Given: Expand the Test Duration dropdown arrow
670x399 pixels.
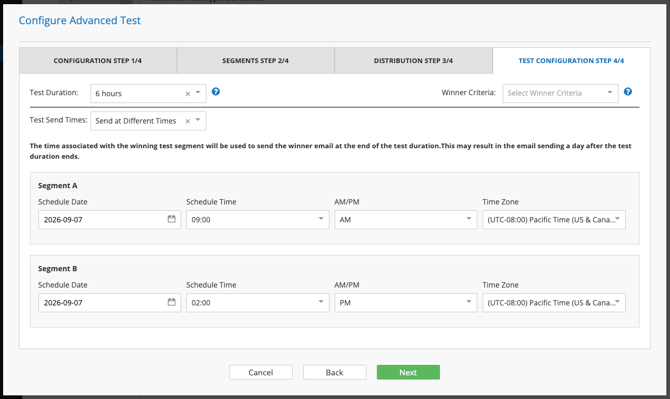Looking at the screenshot, I should pos(198,93).
